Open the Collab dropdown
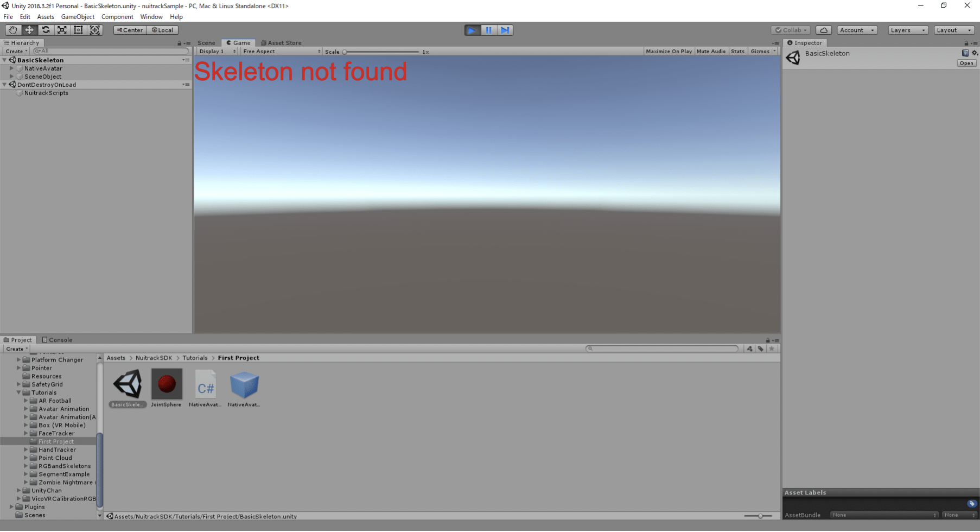Viewport: 980px width, 532px height. (x=791, y=30)
